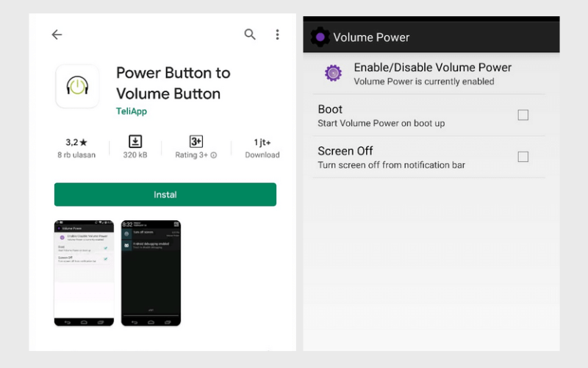Viewport: 588px width, 368px height.
Task: Tap the '320 kB' size label
Action: point(135,155)
